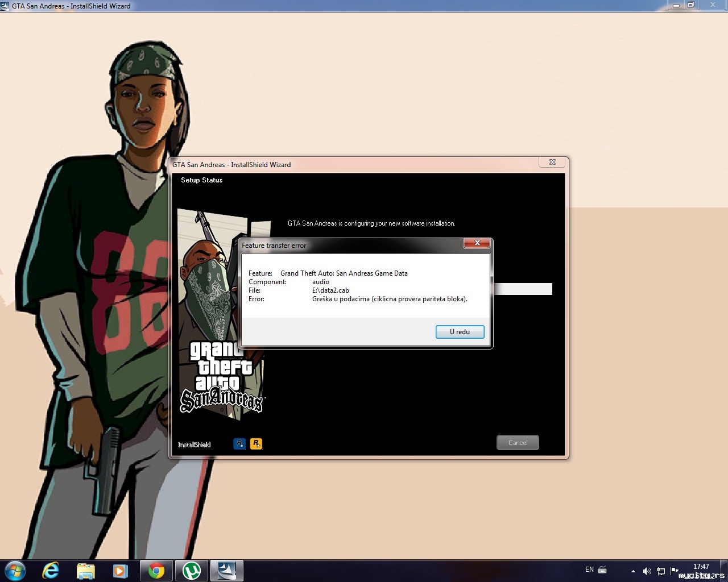
Task: Click the "Error:" label
Action: [x=257, y=299]
